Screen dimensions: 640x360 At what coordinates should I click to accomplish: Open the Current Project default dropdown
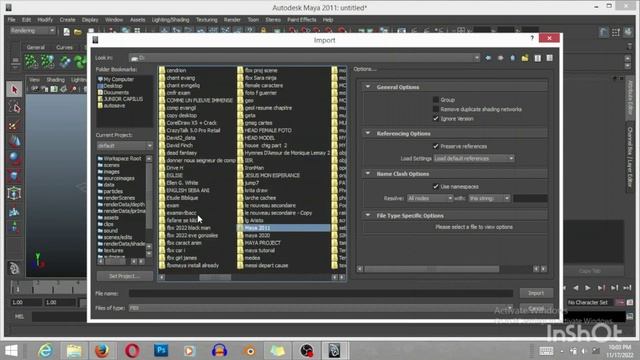point(124,146)
